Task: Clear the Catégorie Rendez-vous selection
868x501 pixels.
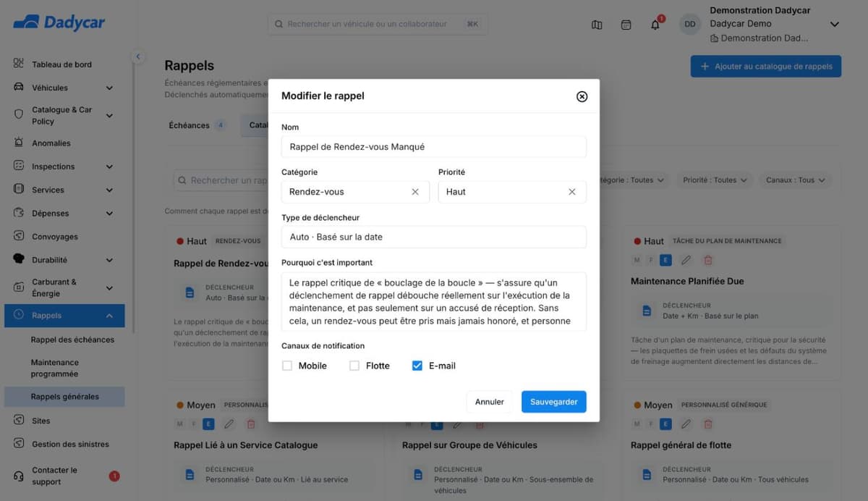Action: pos(415,192)
